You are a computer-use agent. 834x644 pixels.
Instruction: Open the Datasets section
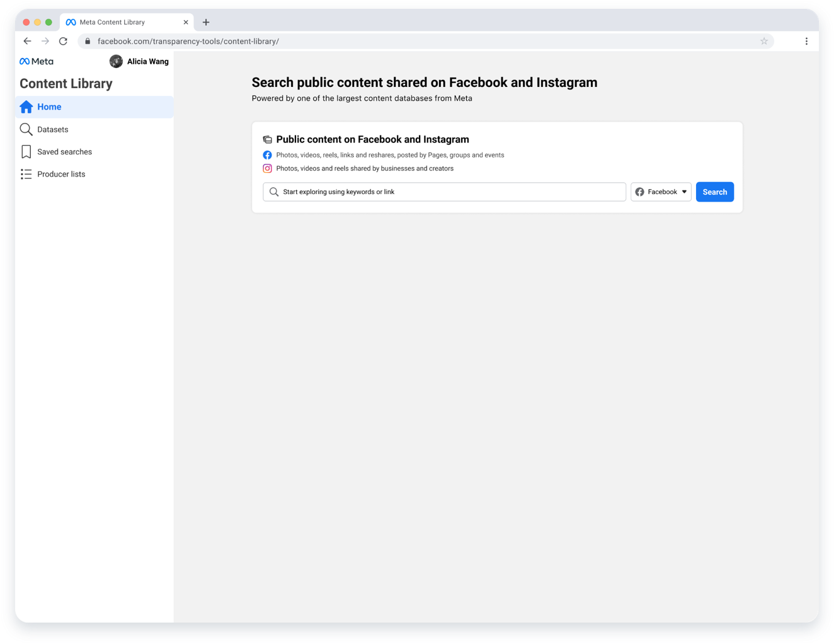point(94,129)
